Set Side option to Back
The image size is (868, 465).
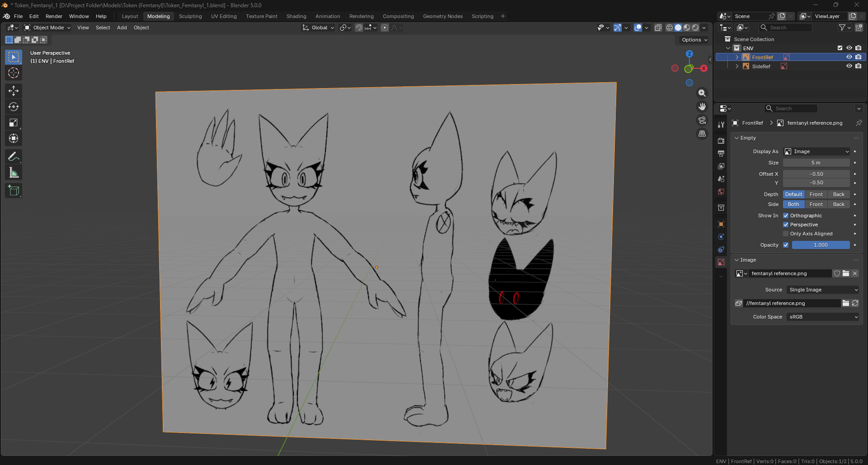pyautogui.click(x=839, y=204)
